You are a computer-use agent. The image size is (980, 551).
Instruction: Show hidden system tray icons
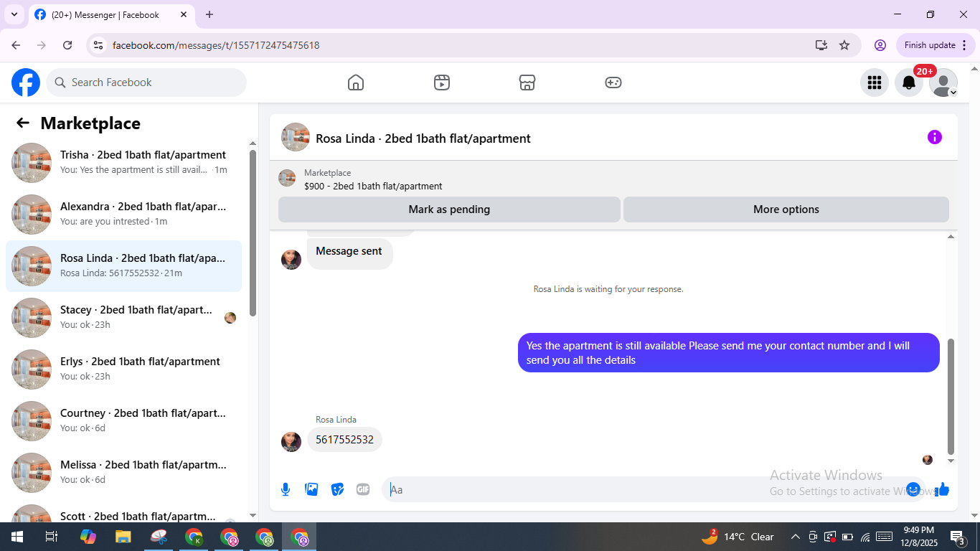coord(796,537)
